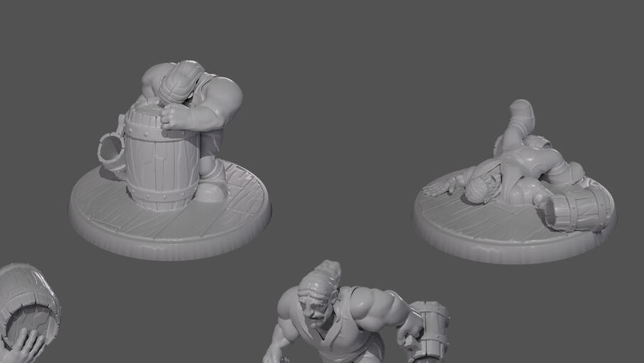Select the partial barrel at bottom left

28,305
